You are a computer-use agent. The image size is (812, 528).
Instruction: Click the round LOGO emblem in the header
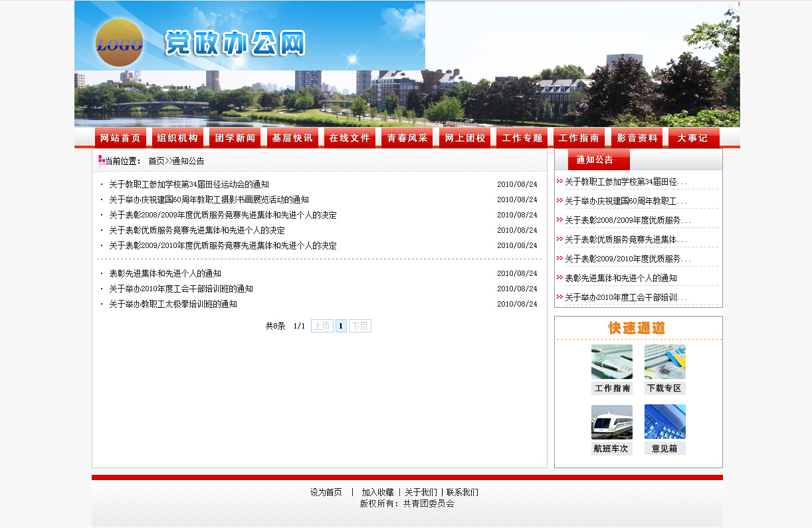click(119, 43)
